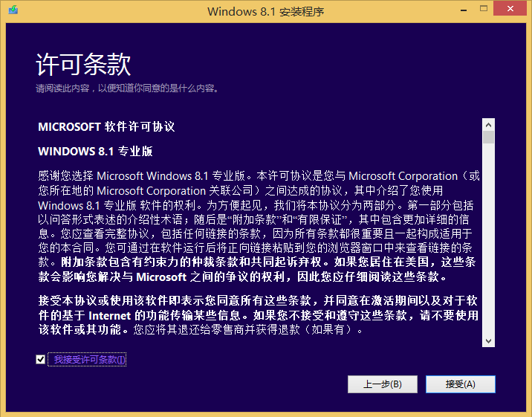Click the scrollbar up arrow
532x417 pixels.
(x=489, y=125)
